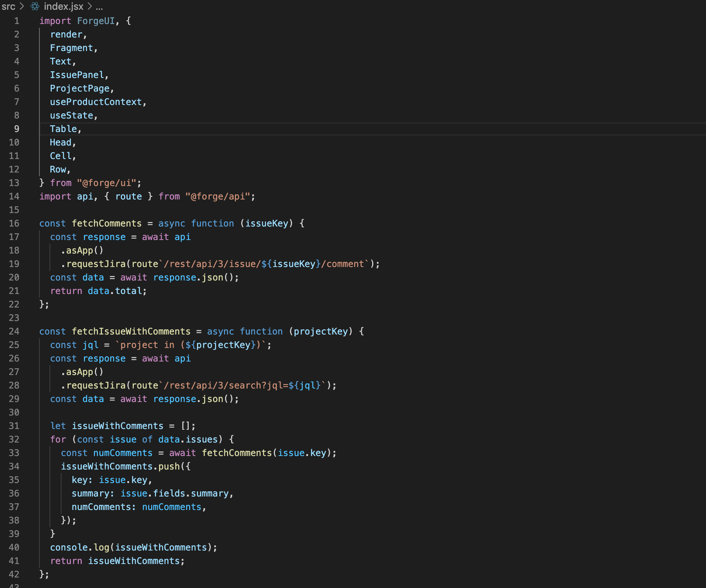Click 'issue.fields.summary' on line 36

[174, 493]
